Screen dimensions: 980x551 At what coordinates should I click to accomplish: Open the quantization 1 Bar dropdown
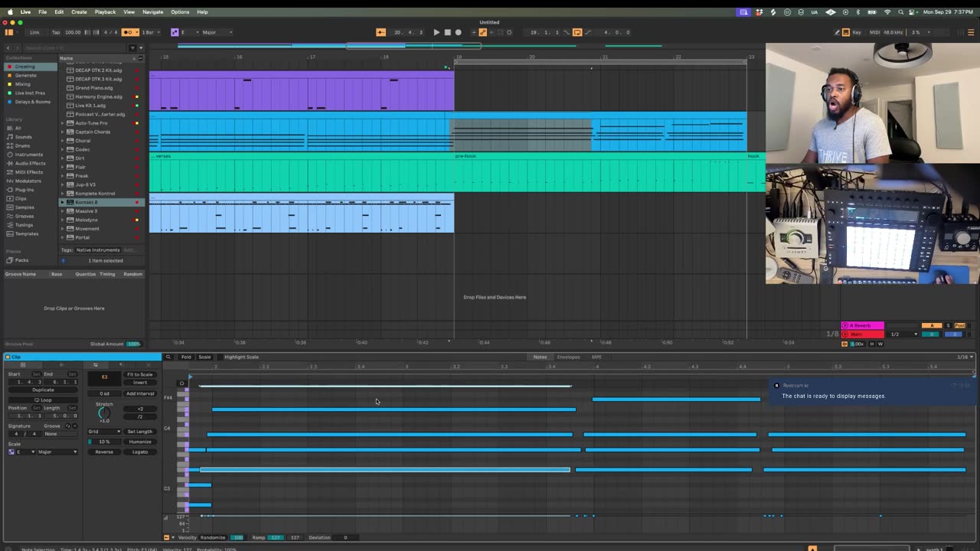tap(151, 32)
